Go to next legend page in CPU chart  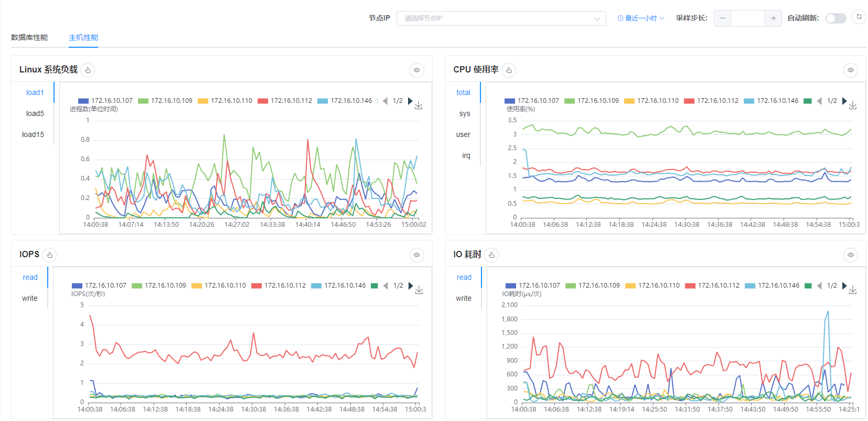point(844,101)
